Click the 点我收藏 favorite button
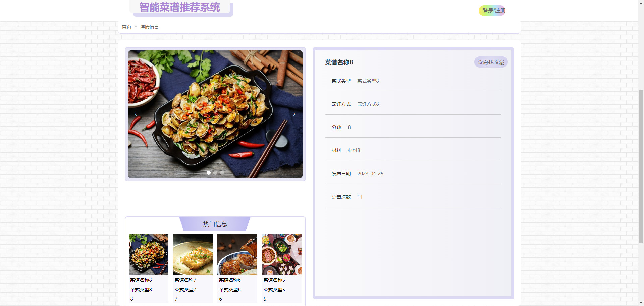The image size is (644, 306). click(x=491, y=62)
